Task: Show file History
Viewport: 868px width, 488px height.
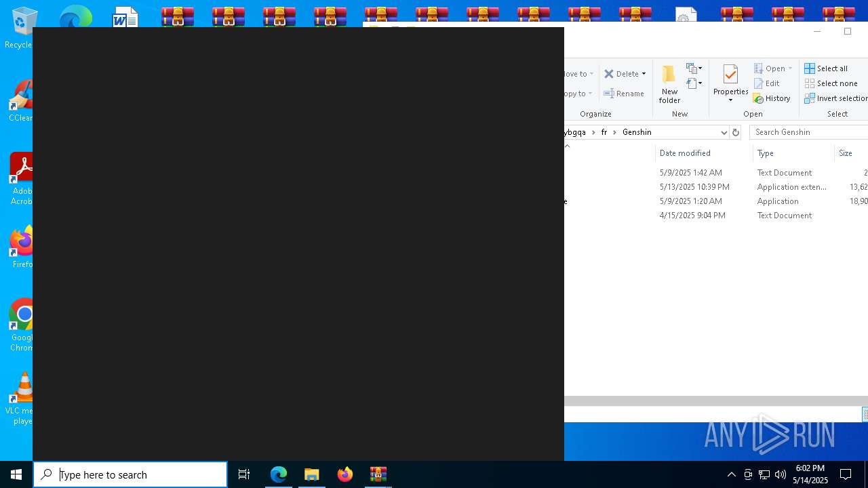Action: pyautogui.click(x=772, y=98)
